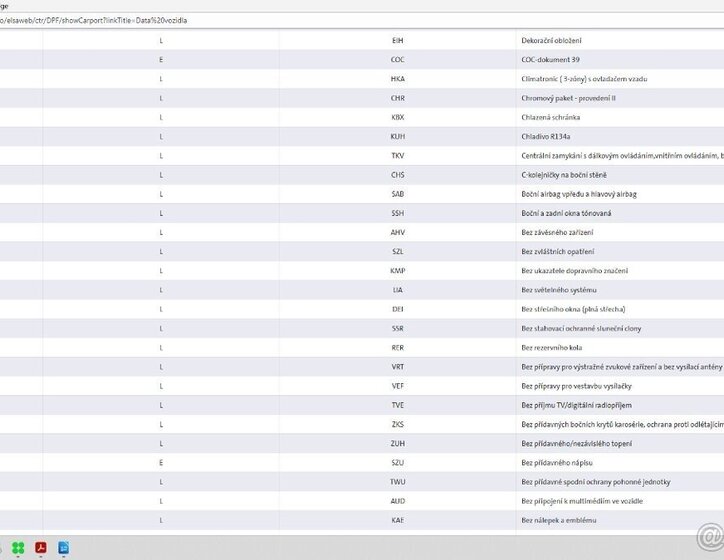Select the SAB airbag code cell
This screenshot has width=724, height=560.
click(397, 194)
